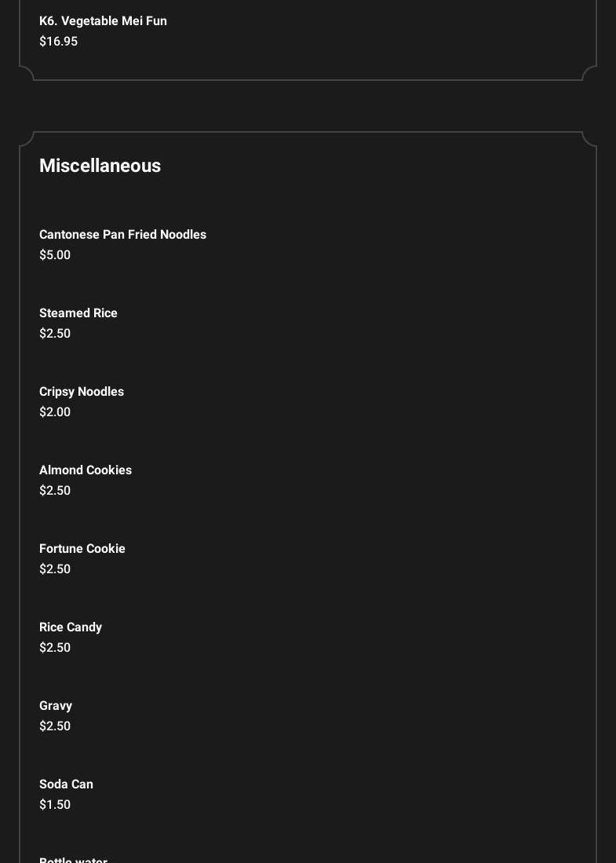Click the price shown under Gravy

[x=55, y=726]
